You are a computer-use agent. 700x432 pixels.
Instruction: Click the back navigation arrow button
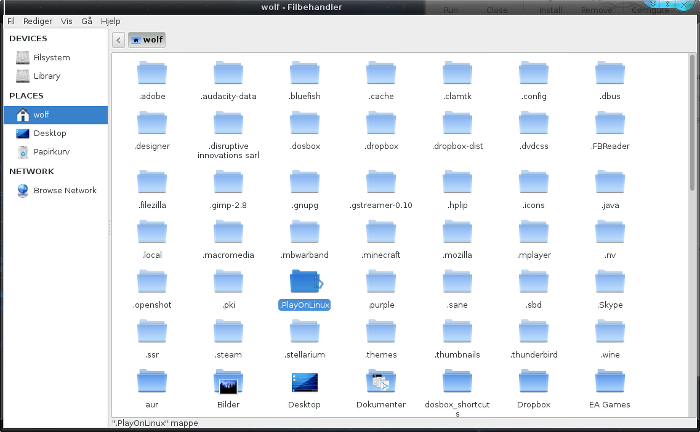(118, 40)
